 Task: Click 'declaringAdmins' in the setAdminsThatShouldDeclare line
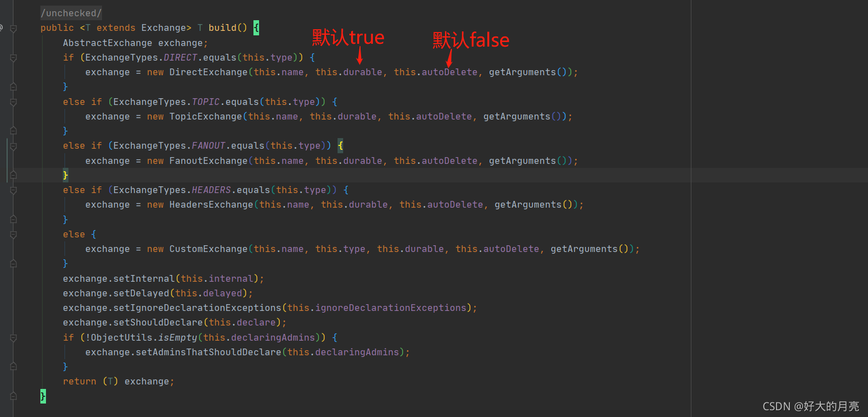pyautogui.click(x=357, y=352)
